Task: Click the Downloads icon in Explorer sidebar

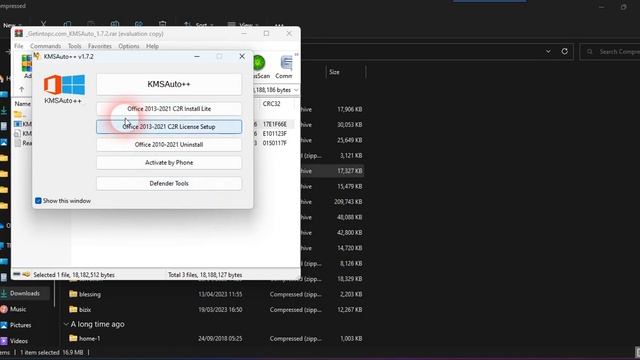Action: pos(4,293)
